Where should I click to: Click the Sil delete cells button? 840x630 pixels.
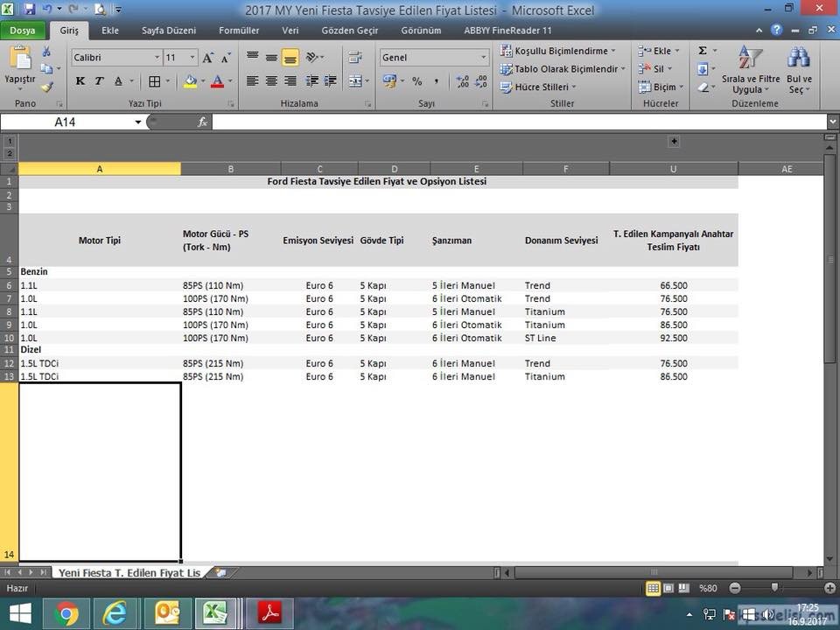tap(654, 69)
